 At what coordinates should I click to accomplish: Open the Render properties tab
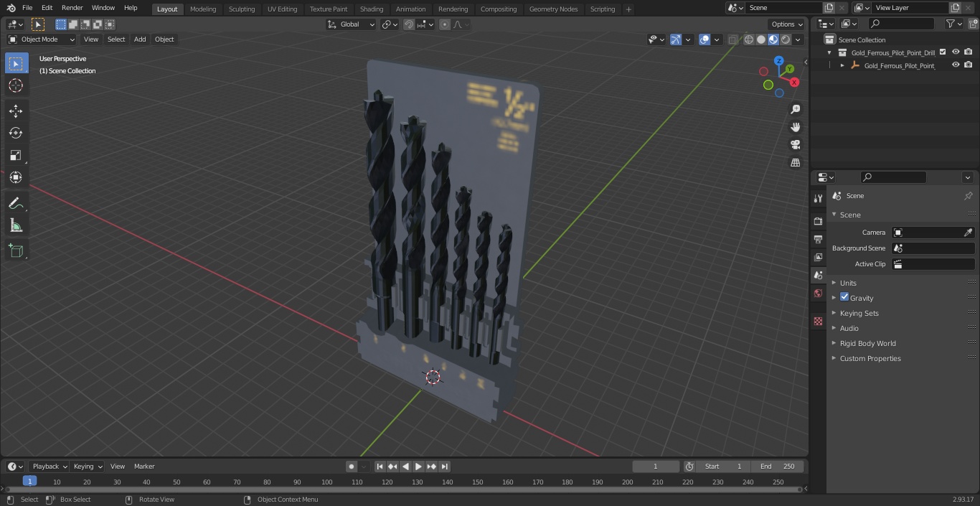818,221
